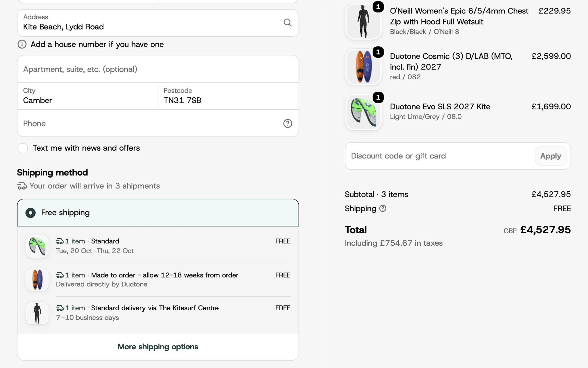The height and width of the screenshot is (368, 588).
Task: Click into the Phone input field
Action: 158,123
